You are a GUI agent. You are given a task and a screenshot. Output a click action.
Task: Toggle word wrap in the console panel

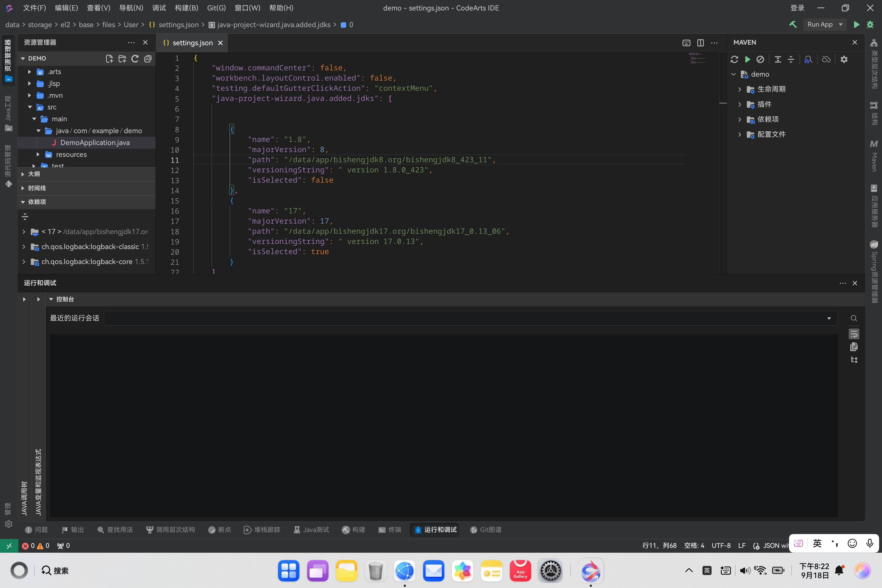(x=854, y=334)
